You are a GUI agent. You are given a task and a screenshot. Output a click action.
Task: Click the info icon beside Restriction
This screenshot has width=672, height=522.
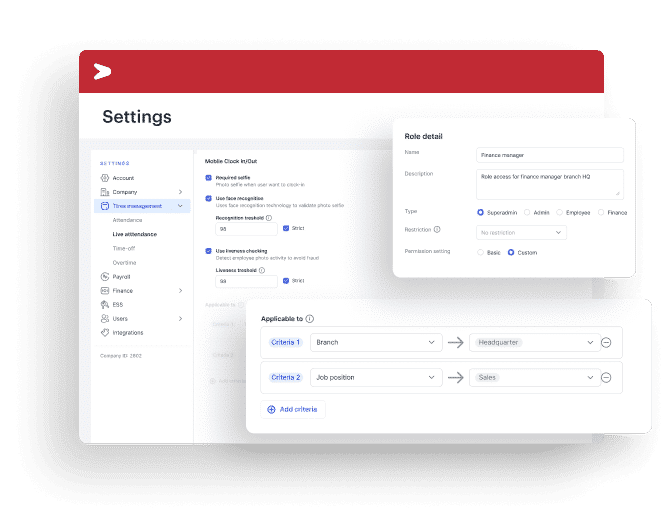pyautogui.click(x=437, y=229)
